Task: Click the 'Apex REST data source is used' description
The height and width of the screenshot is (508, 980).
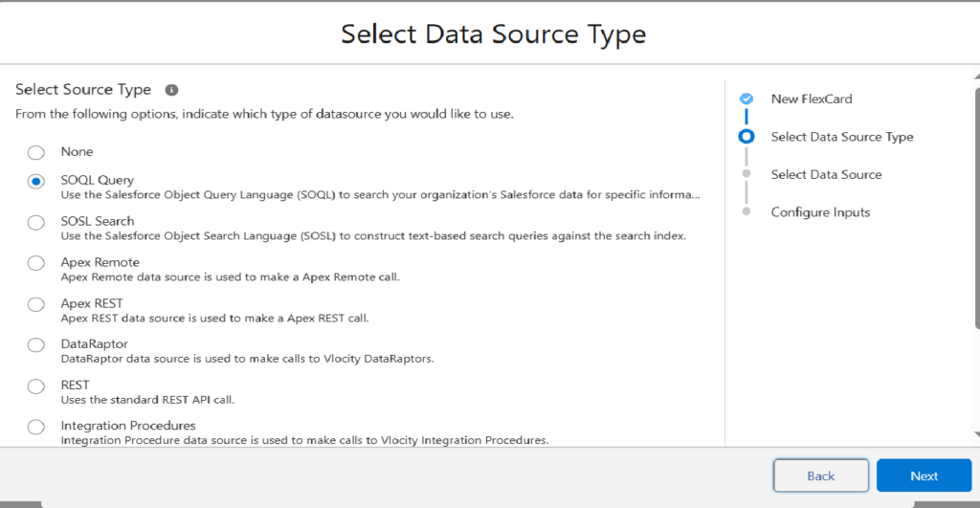Action: coord(214,318)
